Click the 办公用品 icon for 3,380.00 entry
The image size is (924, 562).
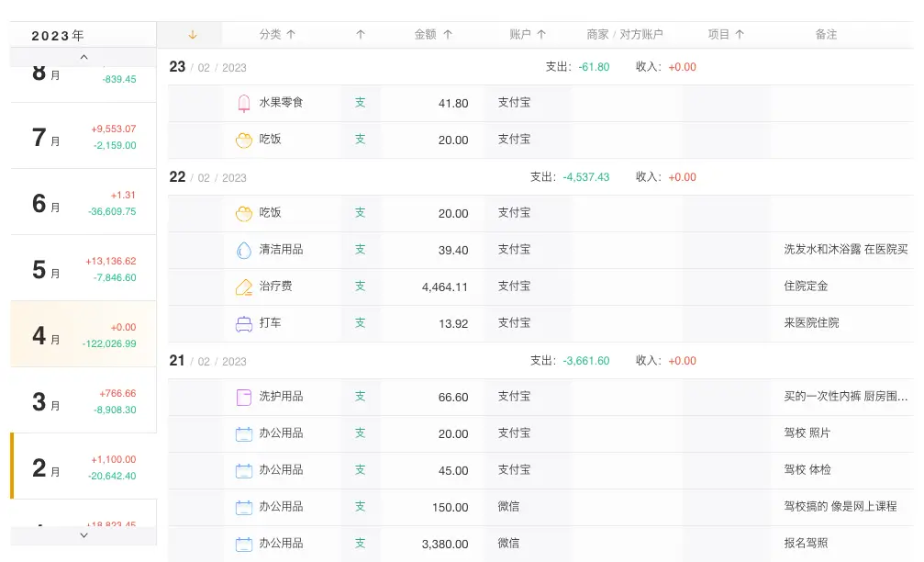[243, 544]
